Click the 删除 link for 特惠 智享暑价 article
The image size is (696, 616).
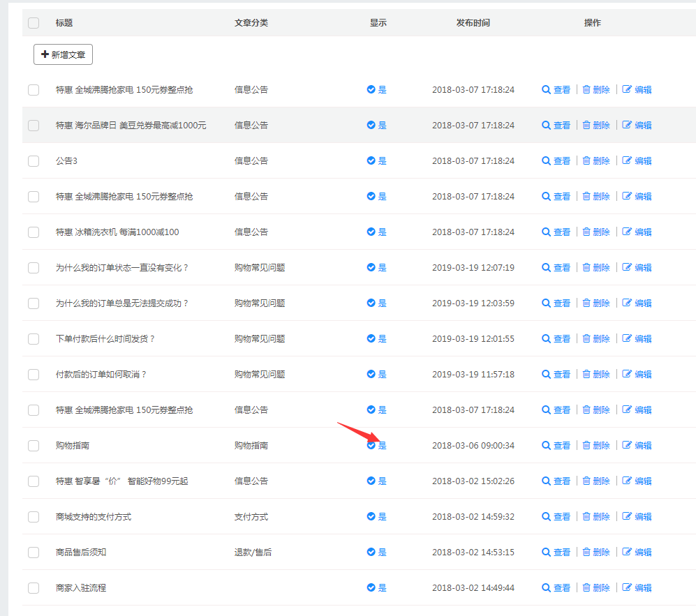tap(601, 481)
